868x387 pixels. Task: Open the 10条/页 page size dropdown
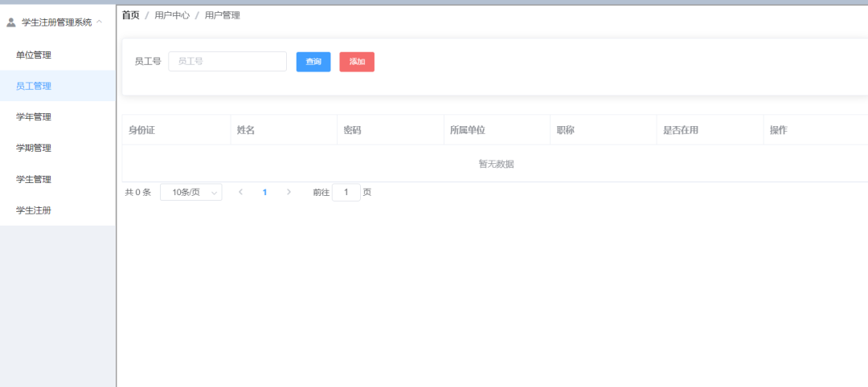click(x=191, y=193)
